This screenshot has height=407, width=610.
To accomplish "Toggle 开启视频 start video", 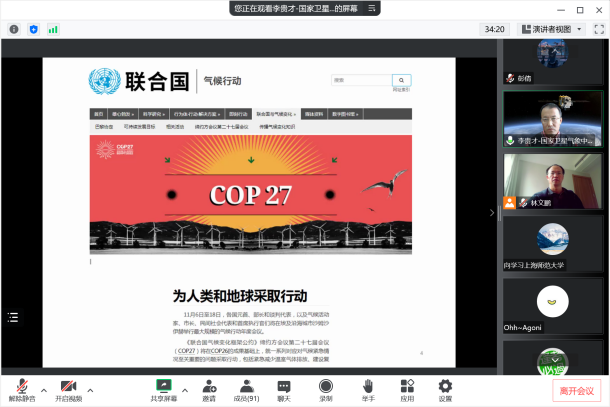I will [68, 390].
